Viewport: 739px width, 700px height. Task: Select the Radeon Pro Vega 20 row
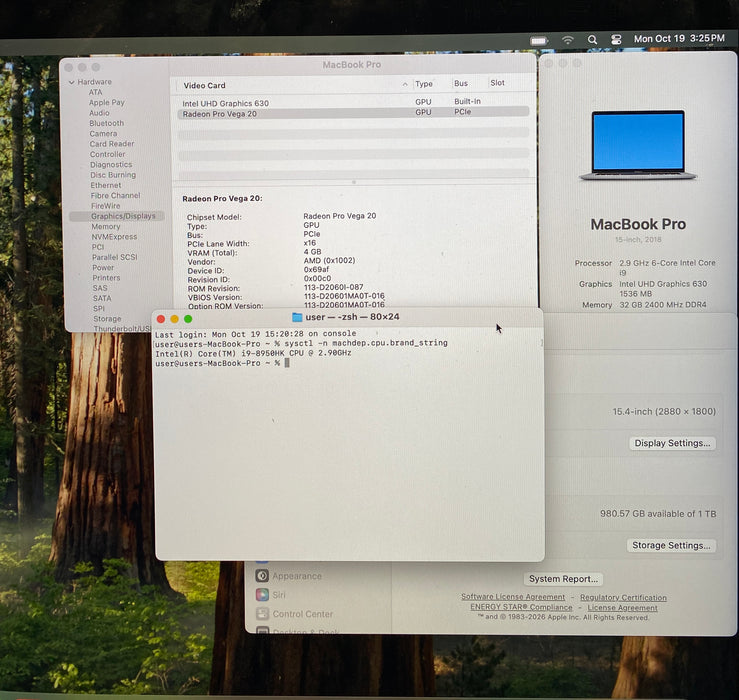pyautogui.click(x=353, y=113)
